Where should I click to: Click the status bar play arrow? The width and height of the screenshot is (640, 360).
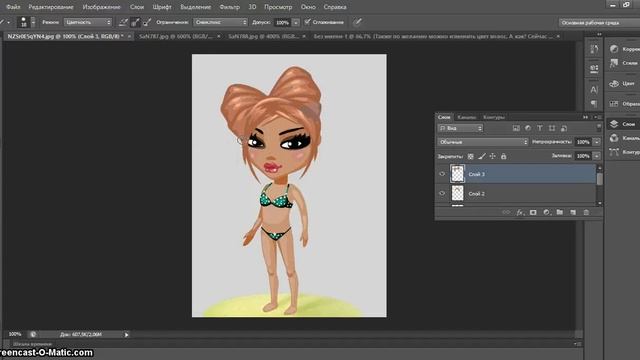pyautogui.click(x=127, y=335)
